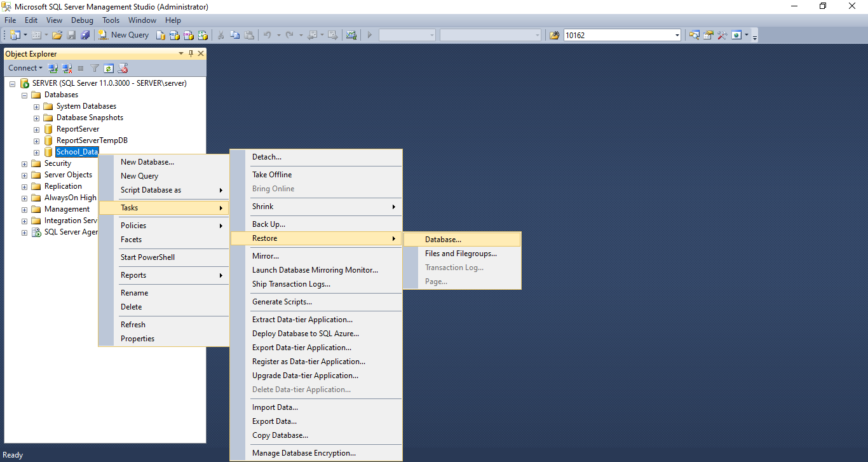Select Detach... in Tasks submenu

(x=316, y=157)
